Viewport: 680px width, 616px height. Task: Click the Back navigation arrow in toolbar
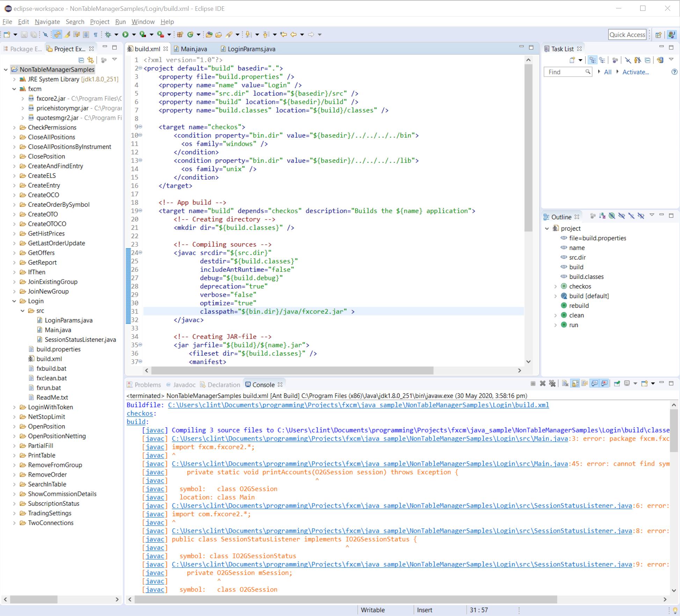(294, 35)
